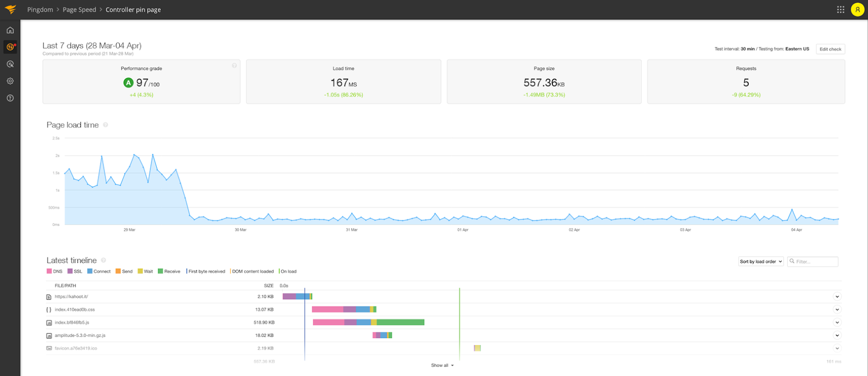Image resolution: width=868 pixels, height=376 pixels.
Task: Click info icon in Performance grade card
Action: [234, 66]
